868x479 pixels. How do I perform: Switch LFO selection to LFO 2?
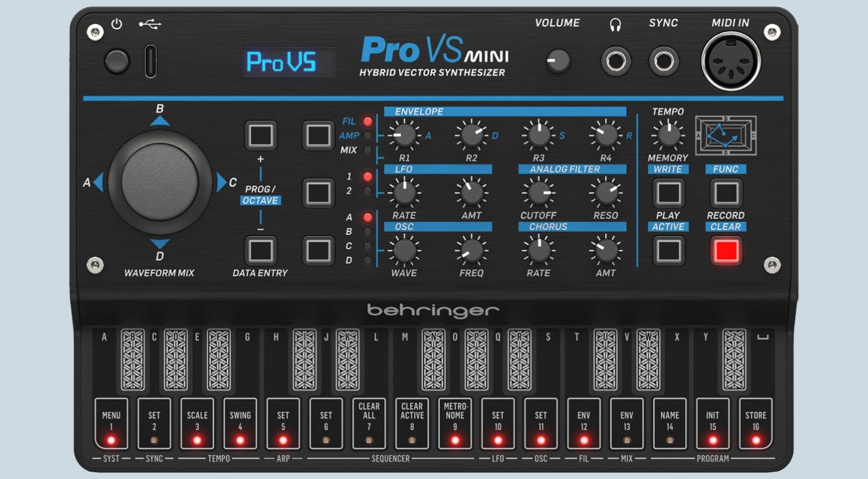[x=318, y=192]
